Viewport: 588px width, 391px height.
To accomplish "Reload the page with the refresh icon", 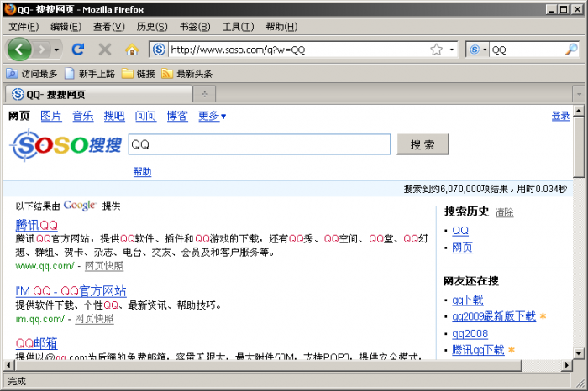I will click(78, 50).
